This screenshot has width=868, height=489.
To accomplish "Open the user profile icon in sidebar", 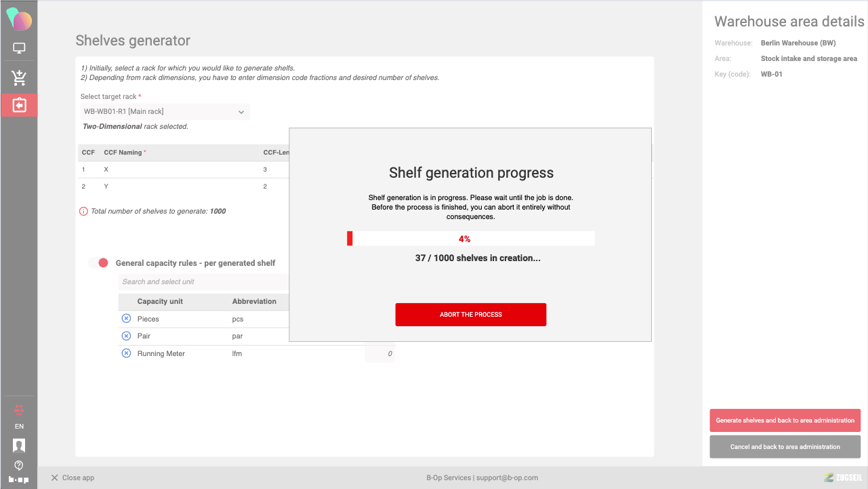I will pos(19,446).
